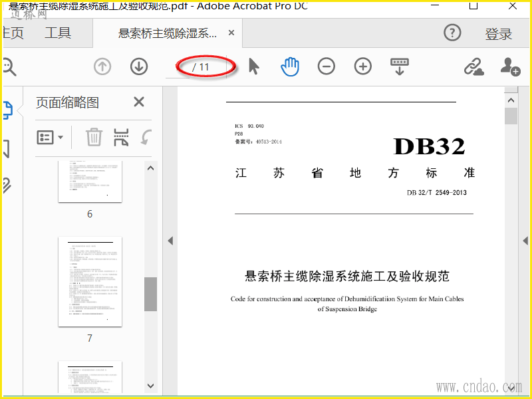Click the search magnifier icon in toolbar

point(9,66)
